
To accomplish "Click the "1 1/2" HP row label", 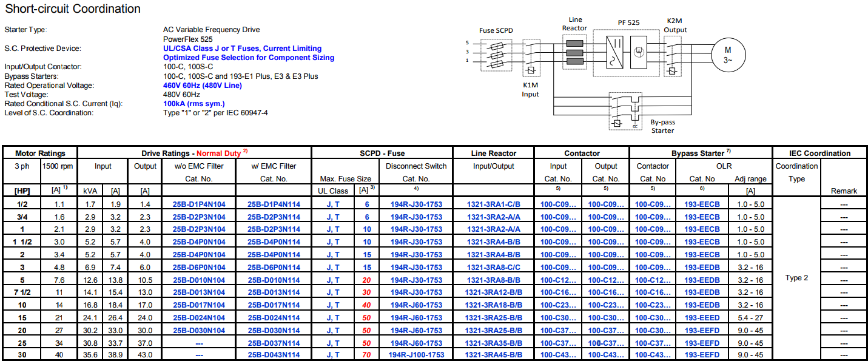I will 22,242.
